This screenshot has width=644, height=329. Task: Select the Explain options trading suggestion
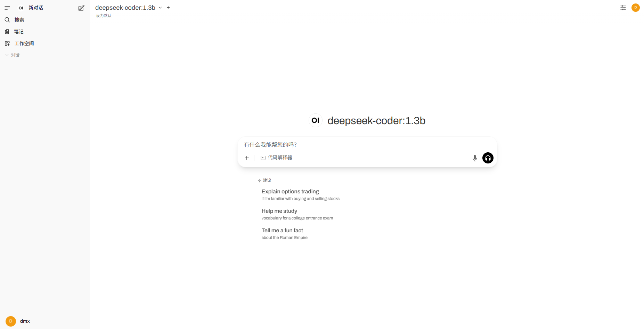[300, 195]
